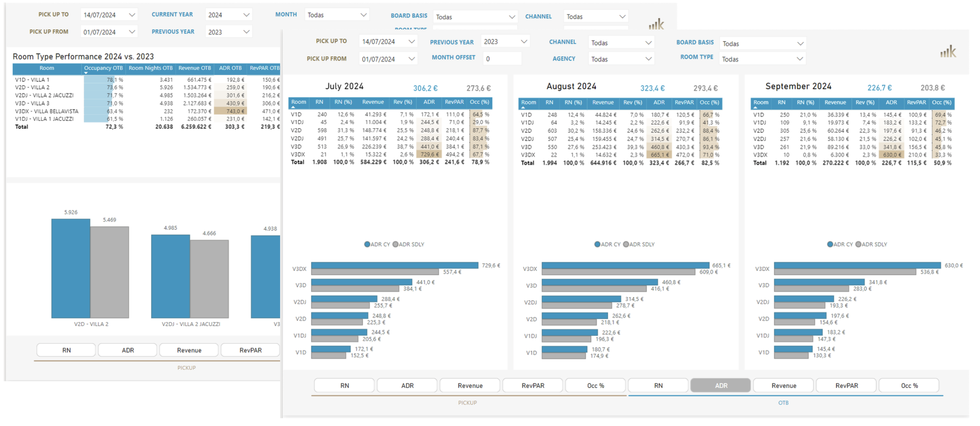Screen dimensions: 980x426
Task: Click ADR CY legend dot in July chart
Action: (367, 244)
